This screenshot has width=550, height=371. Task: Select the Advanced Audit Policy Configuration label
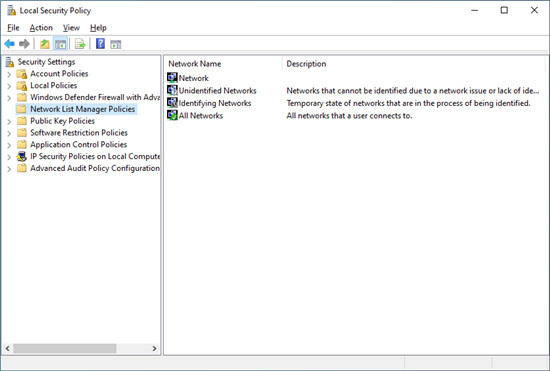(x=95, y=168)
